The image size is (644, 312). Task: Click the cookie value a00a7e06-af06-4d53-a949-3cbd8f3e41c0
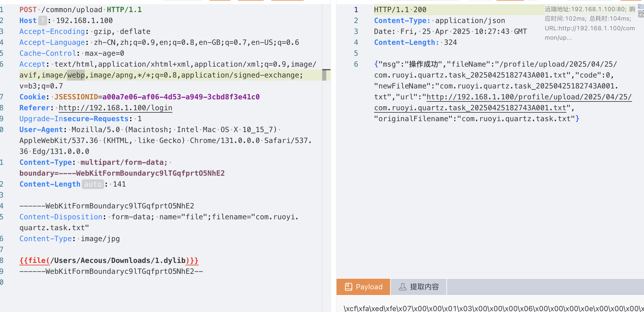click(x=181, y=97)
